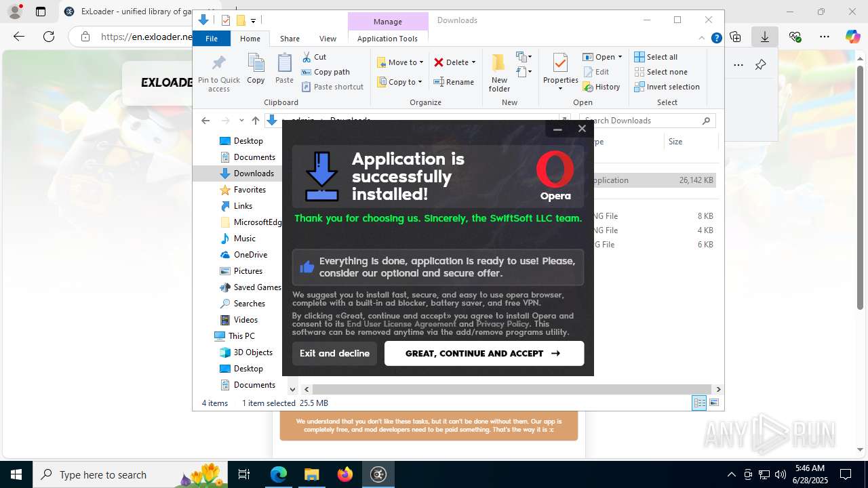868x488 pixels.
Task: Open Edge downloads toolbar icon
Action: (765, 37)
